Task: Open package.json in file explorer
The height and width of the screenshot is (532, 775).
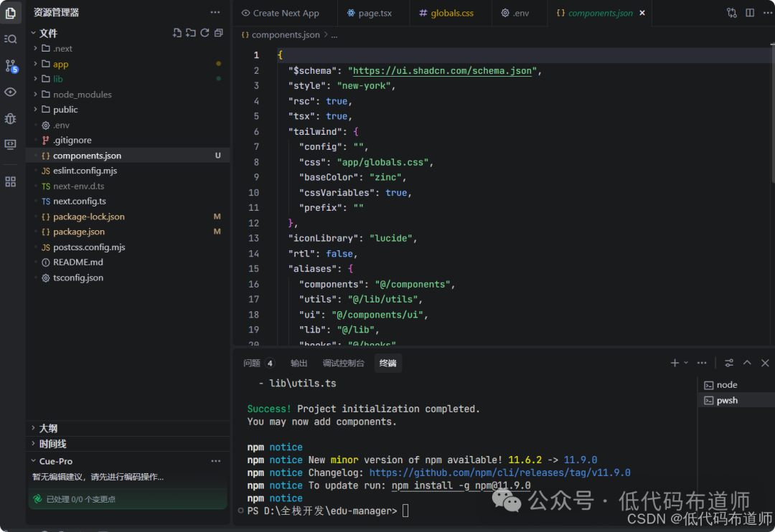Action: pos(79,232)
